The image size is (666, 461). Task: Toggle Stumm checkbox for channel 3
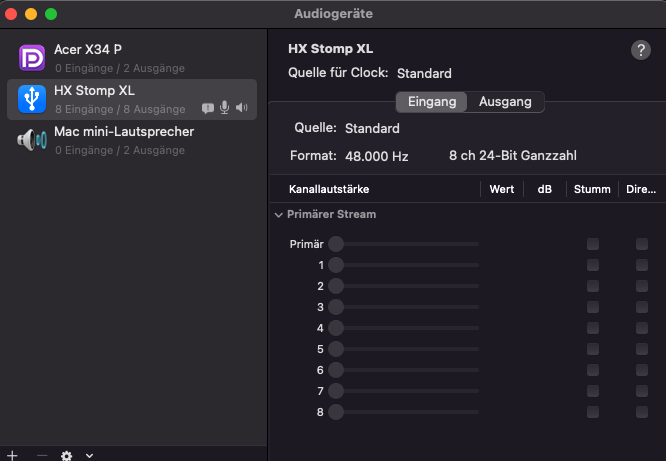593,307
